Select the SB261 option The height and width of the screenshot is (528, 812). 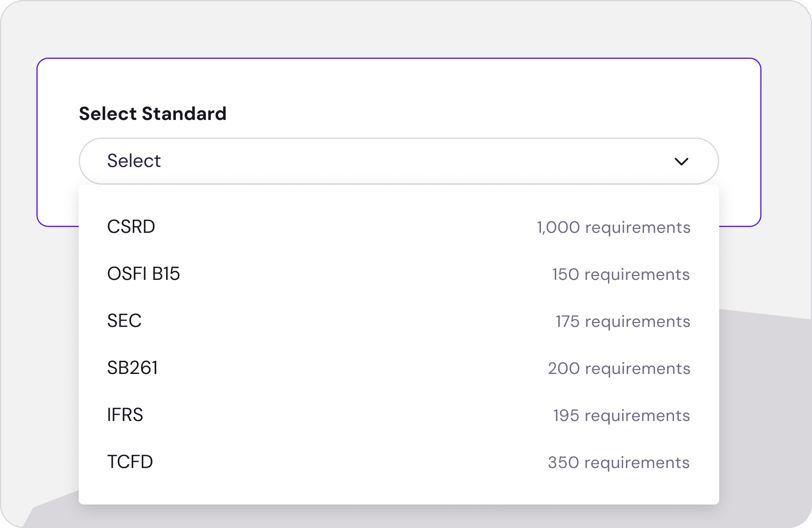[x=399, y=368]
